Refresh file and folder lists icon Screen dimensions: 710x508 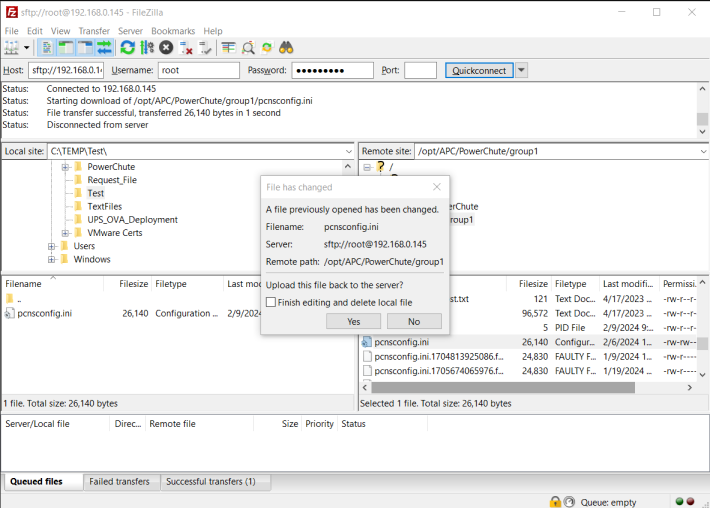coord(128,48)
